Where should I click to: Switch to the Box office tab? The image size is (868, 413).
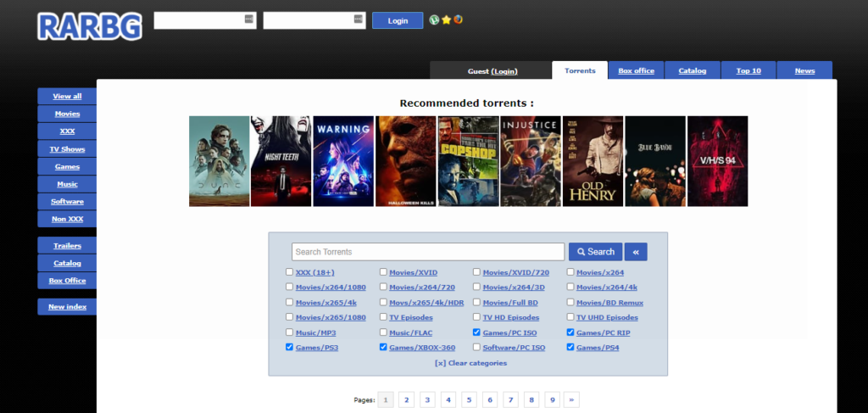(x=636, y=70)
